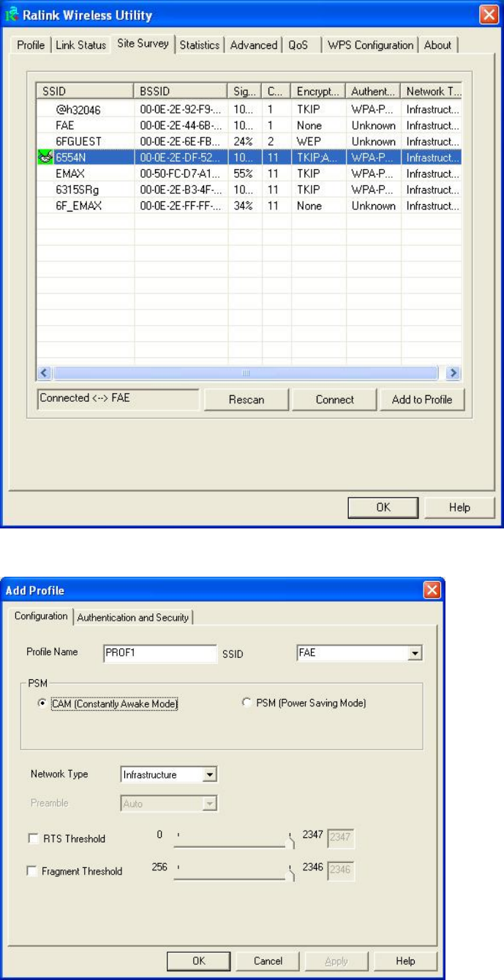Switch to the Profile tab
The image size is (504, 980).
(31, 45)
